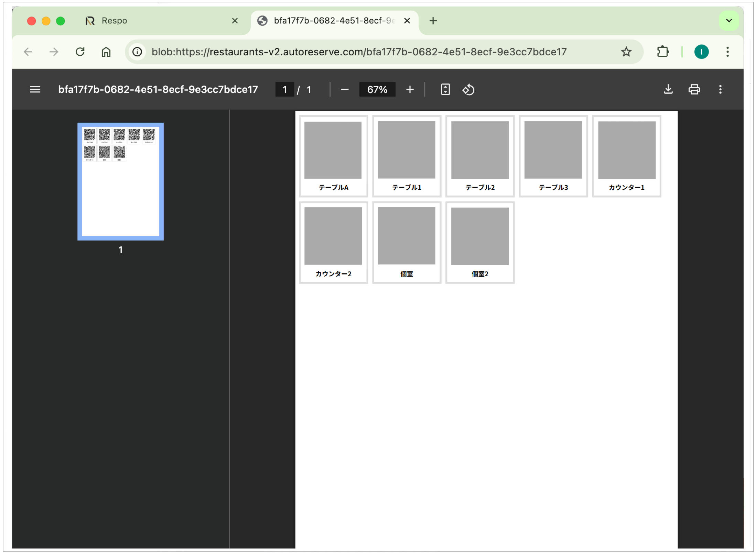The image size is (756, 554).
Task: Click the テーブルA QR code
Action: [x=333, y=150]
